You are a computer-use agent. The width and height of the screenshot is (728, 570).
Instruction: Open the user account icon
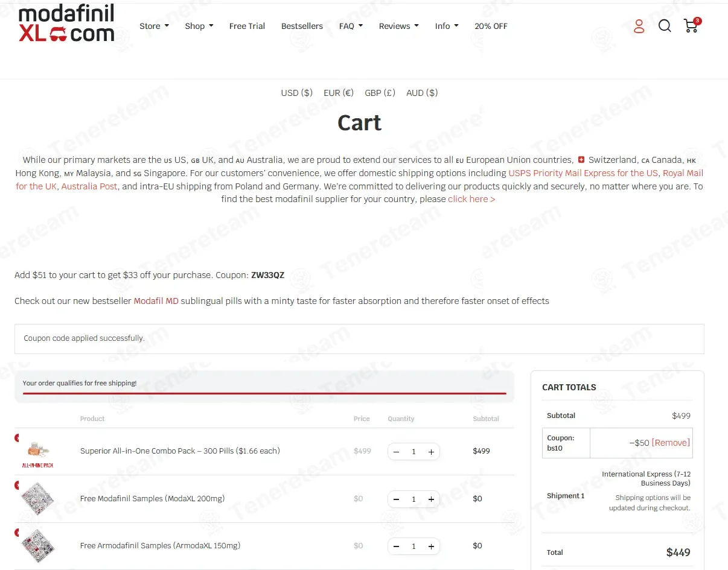click(x=639, y=26)
